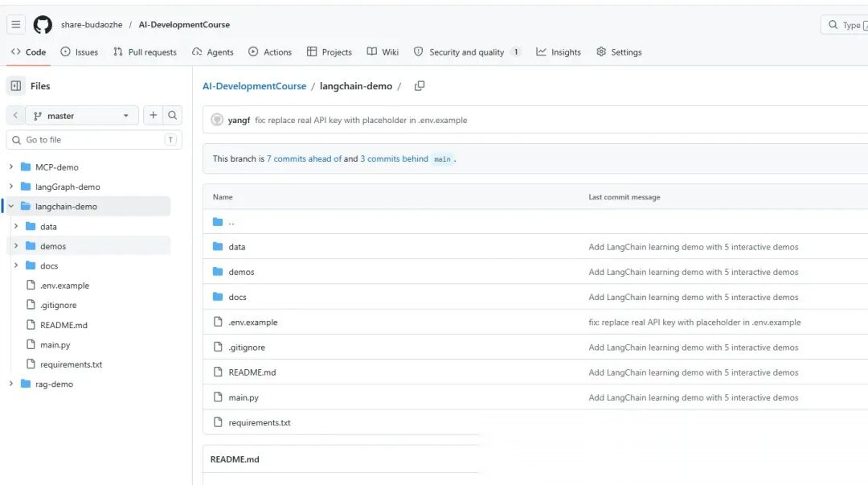The width and height of the screenshot is (868, 485).
Task: Expand the langGraph-demo folder chevron
Action: [10, 187]
